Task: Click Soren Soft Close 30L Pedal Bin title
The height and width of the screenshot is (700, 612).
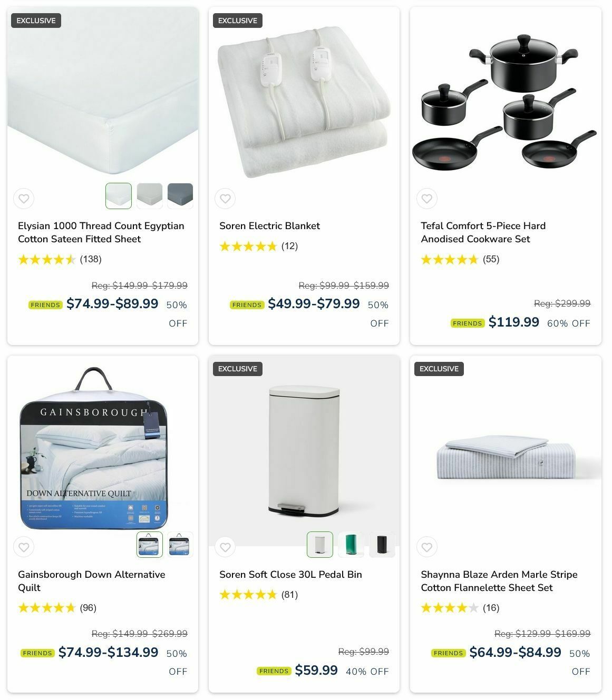Action: pos(291,575)
